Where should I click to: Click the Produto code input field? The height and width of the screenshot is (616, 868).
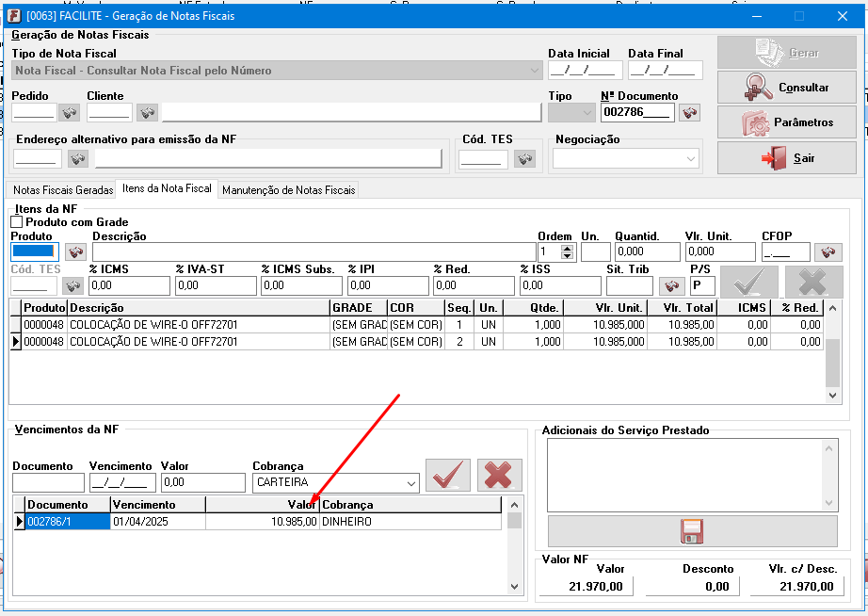[34, 251]
